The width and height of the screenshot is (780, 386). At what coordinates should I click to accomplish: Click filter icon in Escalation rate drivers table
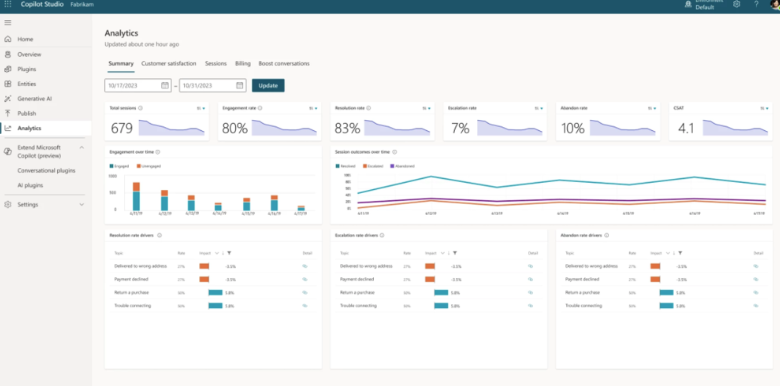click(x=455, y=253)
